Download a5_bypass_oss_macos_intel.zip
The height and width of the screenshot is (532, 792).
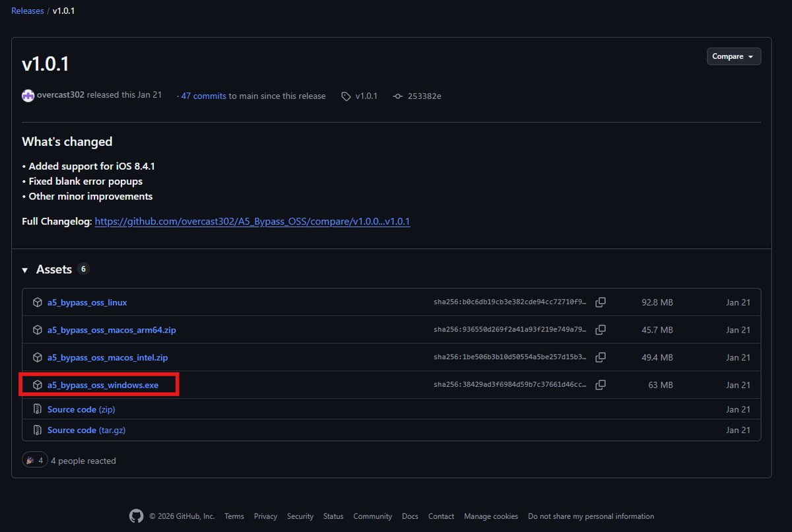coord(108,357)
